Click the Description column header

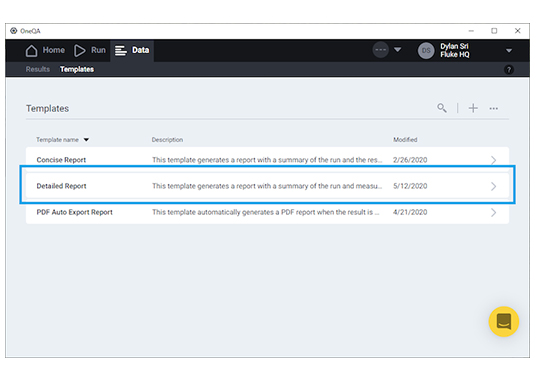(x=167, y=140)
